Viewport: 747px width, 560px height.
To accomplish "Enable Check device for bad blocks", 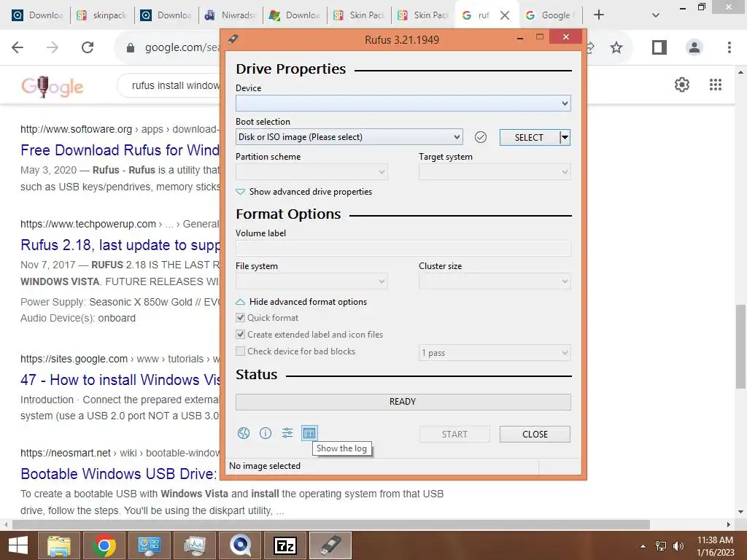I will pyautogui.click(x=241, y=351).
